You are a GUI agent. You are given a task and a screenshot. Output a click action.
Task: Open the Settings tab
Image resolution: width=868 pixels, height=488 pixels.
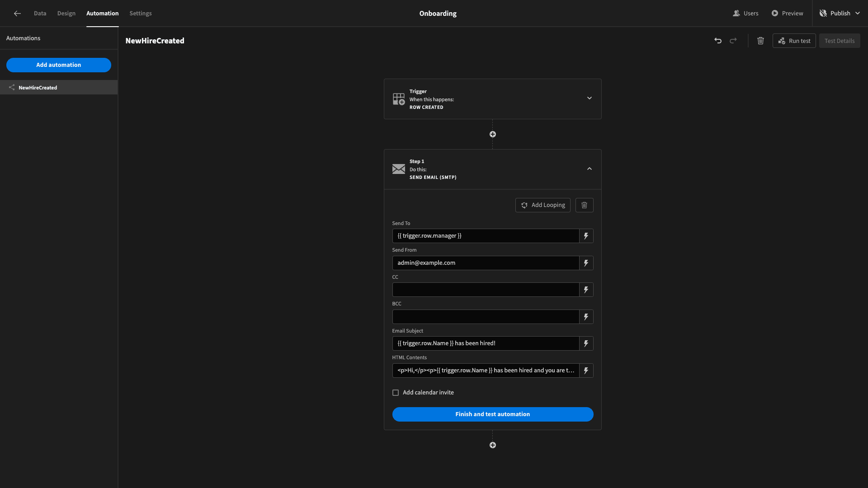[141, 14]
